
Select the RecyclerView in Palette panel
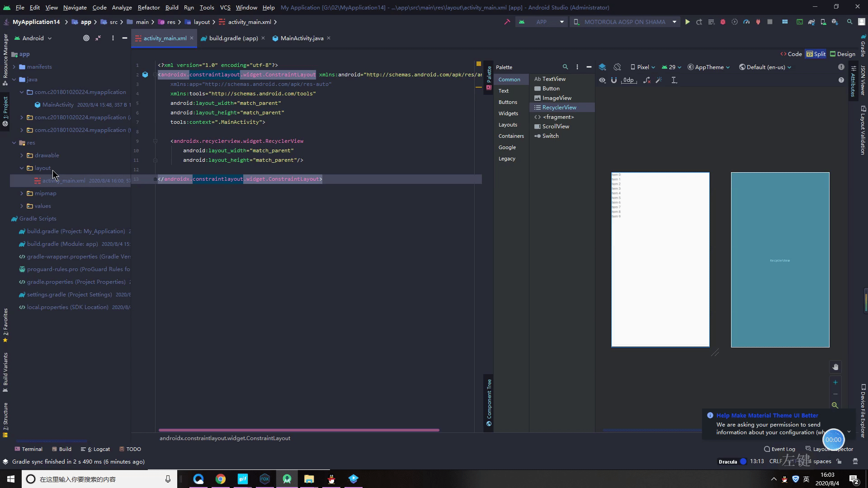coord(559,107)
